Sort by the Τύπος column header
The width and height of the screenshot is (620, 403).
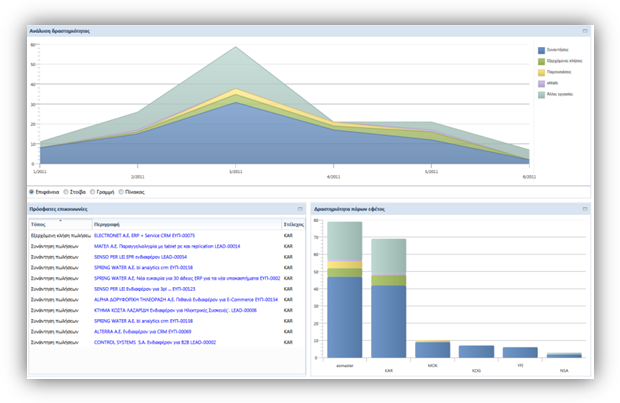pos(60,224)
